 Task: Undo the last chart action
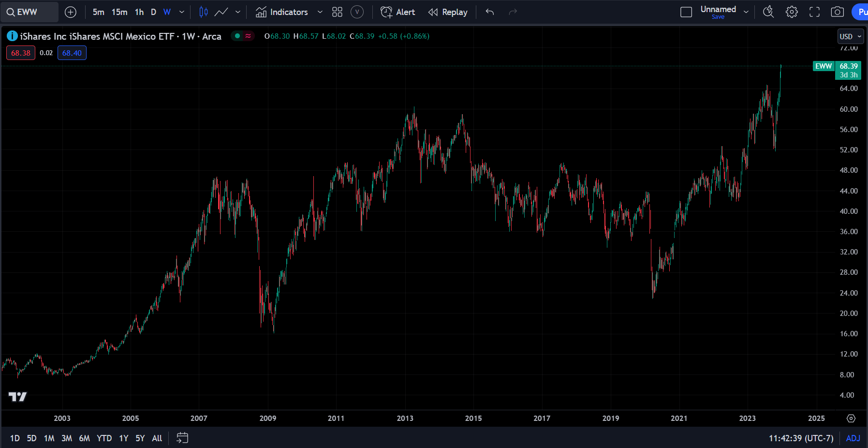[x=490, y=12]
